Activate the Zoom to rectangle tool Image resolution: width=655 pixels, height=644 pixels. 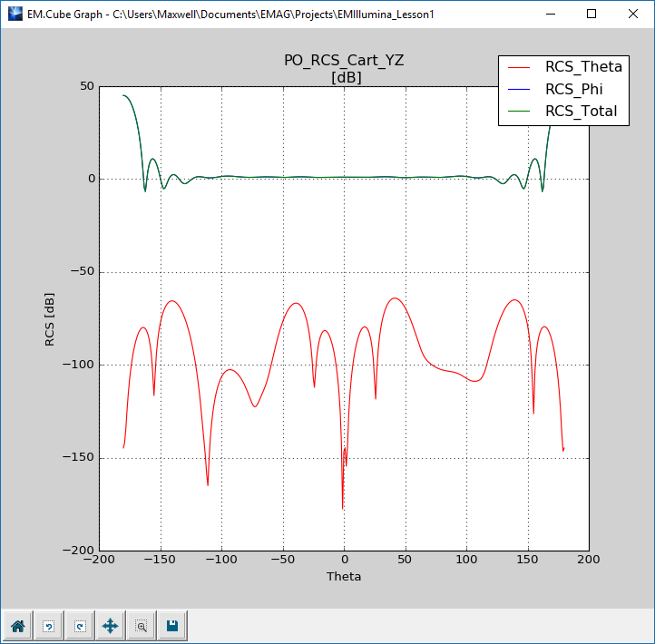tap(142, 626)
